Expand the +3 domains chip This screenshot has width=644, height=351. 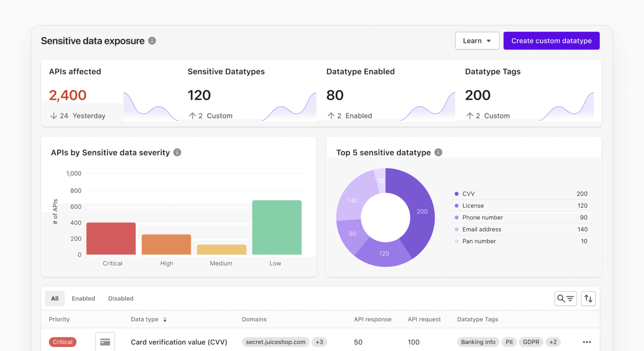[319, 342]
